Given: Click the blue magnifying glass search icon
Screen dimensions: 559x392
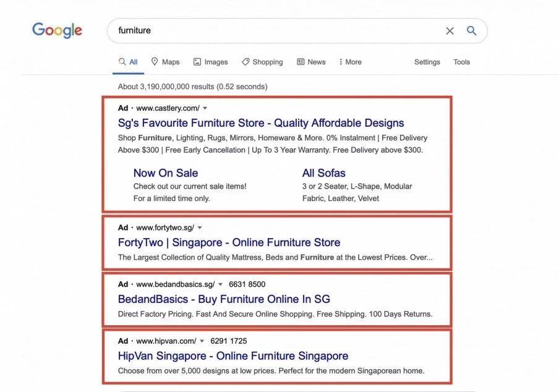Looking at the screenshot, I should click(471, 31).
